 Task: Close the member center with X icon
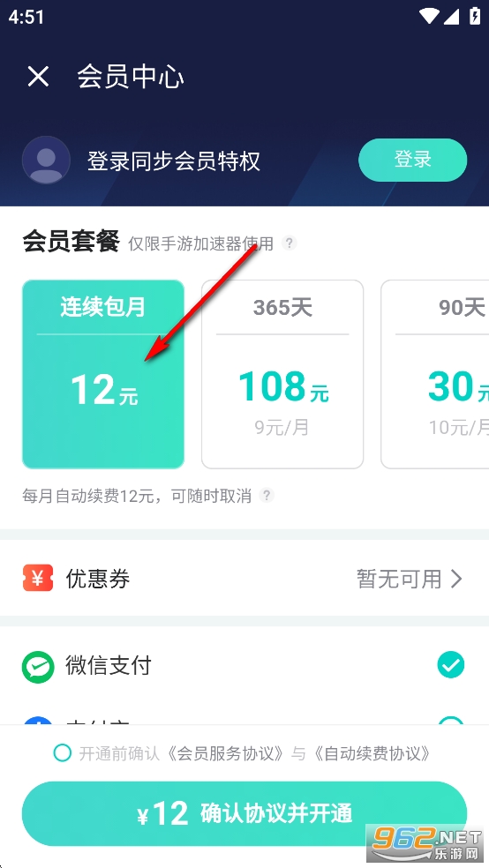38,77
